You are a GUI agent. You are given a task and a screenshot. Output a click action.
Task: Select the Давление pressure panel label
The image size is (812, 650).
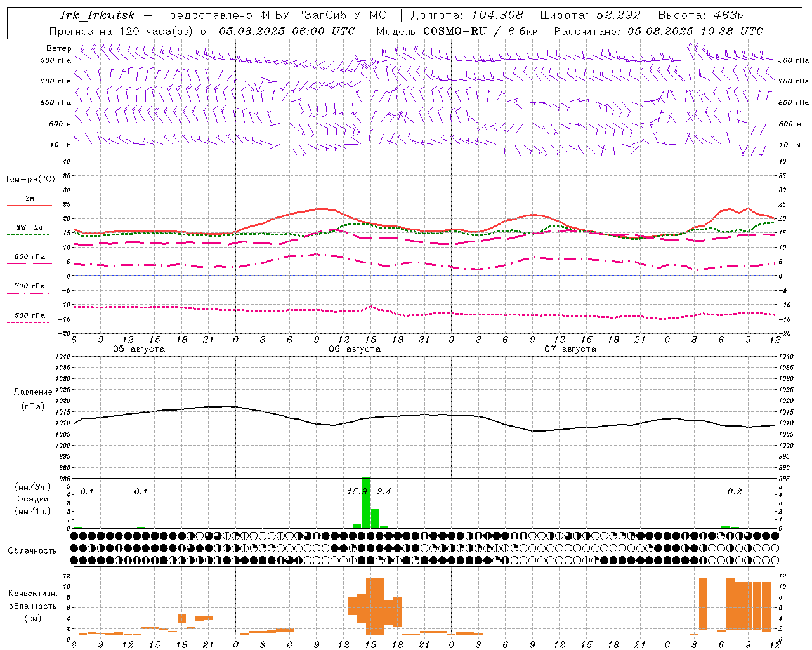coord(33,392)
